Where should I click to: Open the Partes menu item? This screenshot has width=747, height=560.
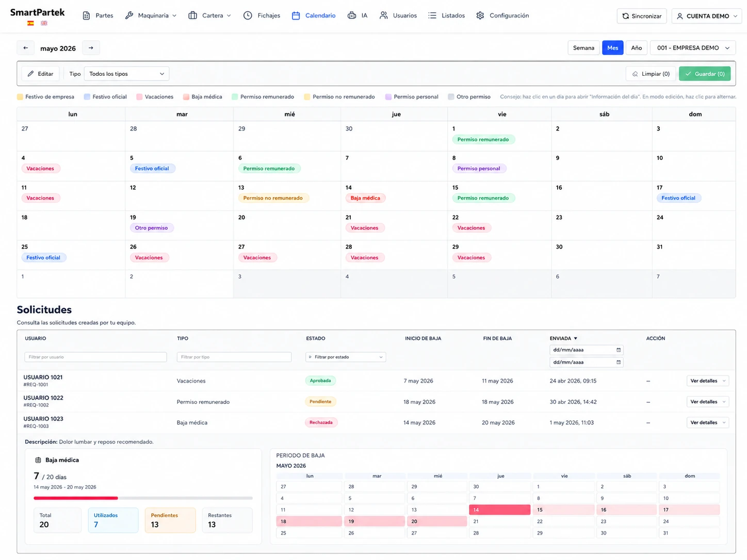click(98, 15)
